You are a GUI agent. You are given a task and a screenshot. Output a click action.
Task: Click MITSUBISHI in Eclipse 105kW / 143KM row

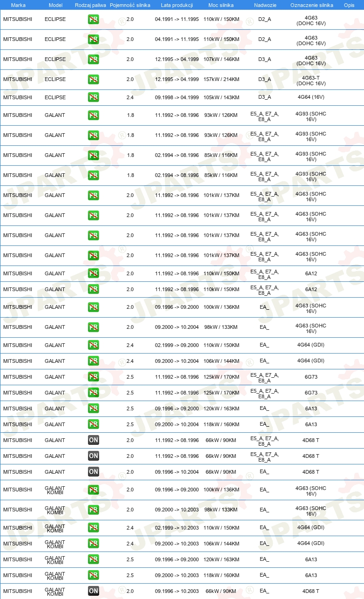pos(18,97)
